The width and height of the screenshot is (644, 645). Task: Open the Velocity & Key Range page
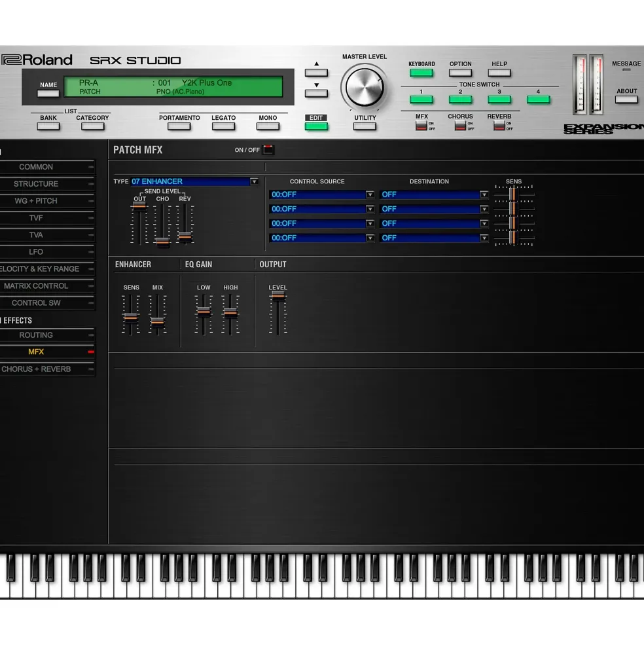[x=47, y=268]
